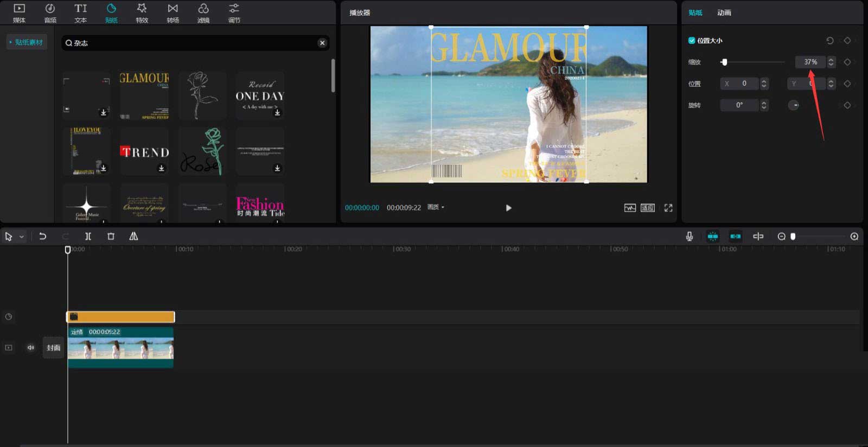Select the orange sticker clip in timeline
Viewport: 868px width, 447px height.
tap(120, 317)
